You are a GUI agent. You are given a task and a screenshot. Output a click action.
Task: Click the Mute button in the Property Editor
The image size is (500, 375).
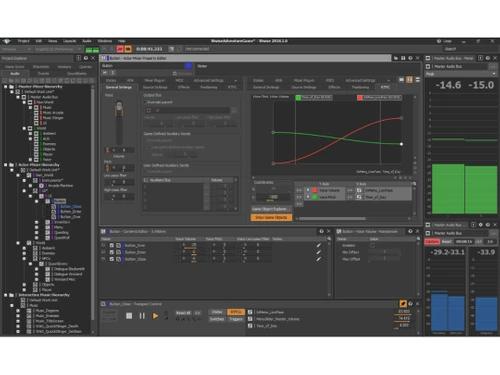[105, 73]
